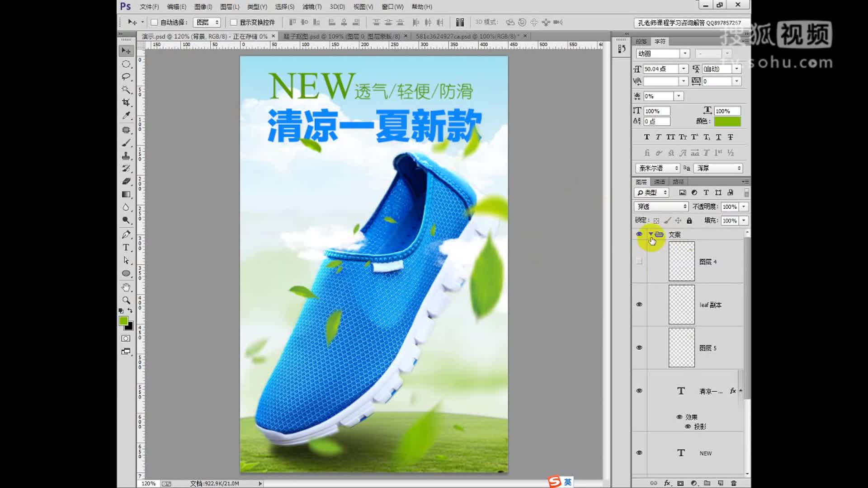Image resolution: width=868 pixels, height=488 pixels.
Task: Select the Magic Wand tool
Action: [126, 89]
